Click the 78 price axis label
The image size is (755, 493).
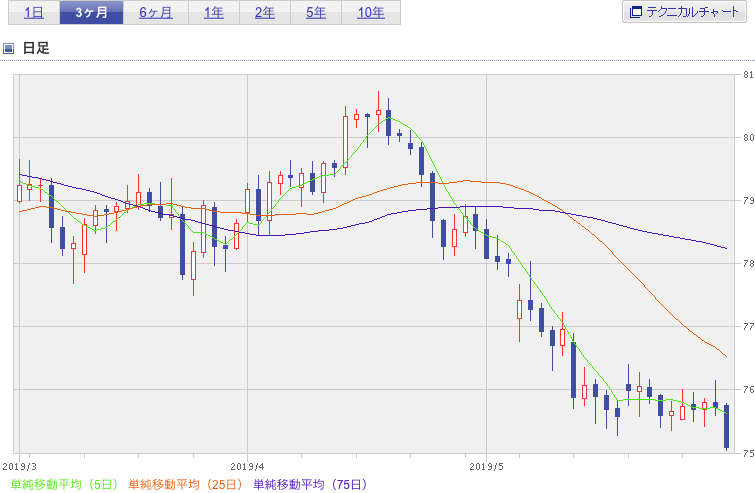click(x=748, y=263)
